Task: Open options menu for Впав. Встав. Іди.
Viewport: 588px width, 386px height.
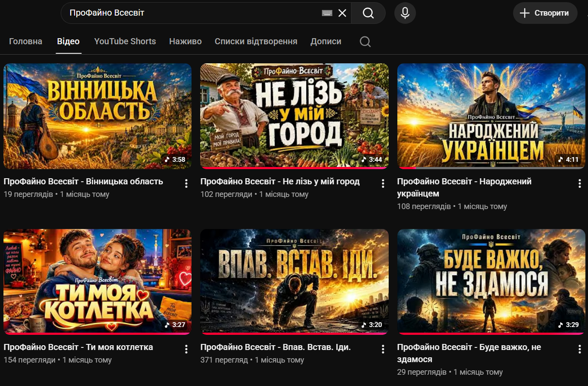Action: (x=383, y=349)
